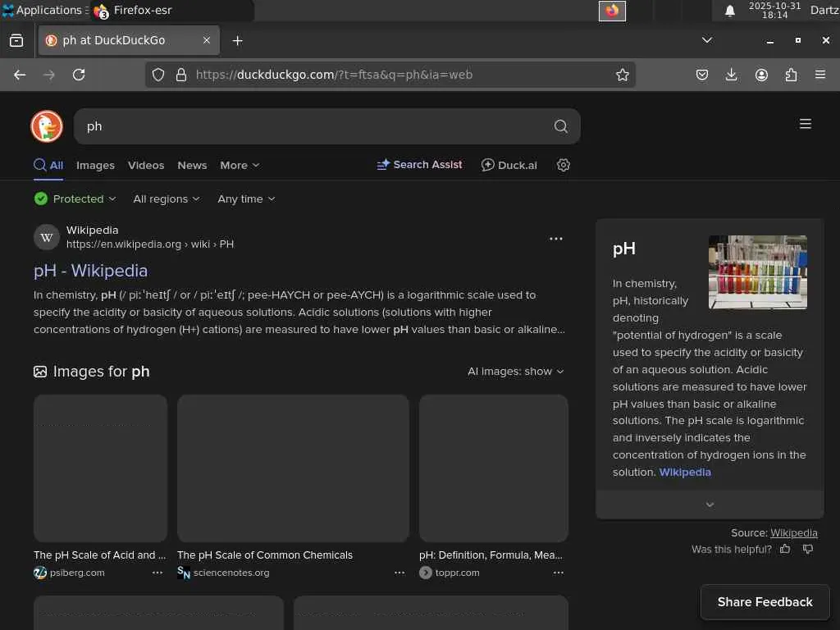Click thumbs up helpful icon
This screenshot has height=630, width=840.
(x=785, y=549)
